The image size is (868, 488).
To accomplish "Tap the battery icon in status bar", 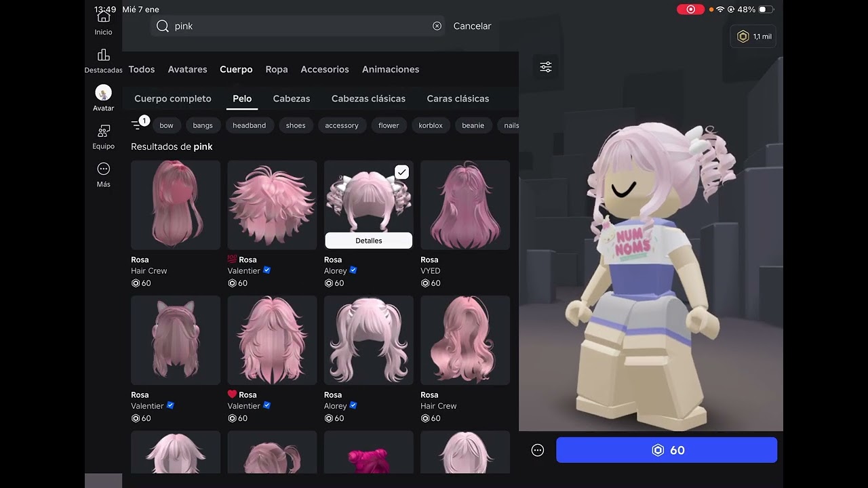I will coord(766,9).
